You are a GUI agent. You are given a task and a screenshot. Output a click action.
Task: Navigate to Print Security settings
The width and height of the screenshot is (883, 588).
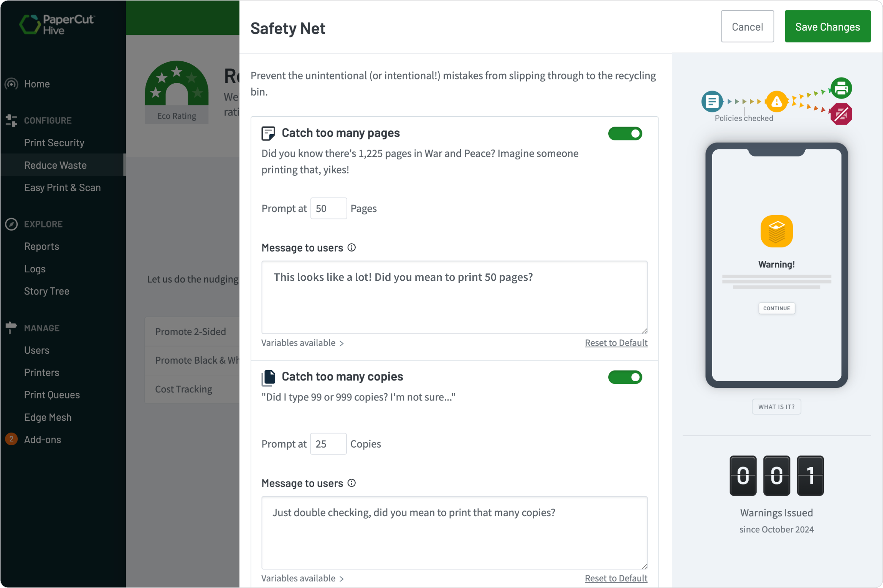pyautogui.click(x=54, y=142)
